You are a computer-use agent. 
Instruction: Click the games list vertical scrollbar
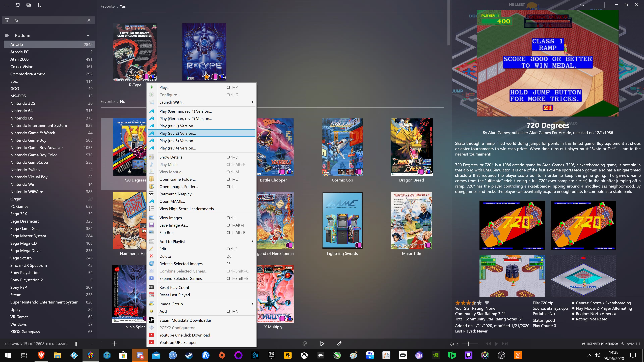click(x=448, y=23)
